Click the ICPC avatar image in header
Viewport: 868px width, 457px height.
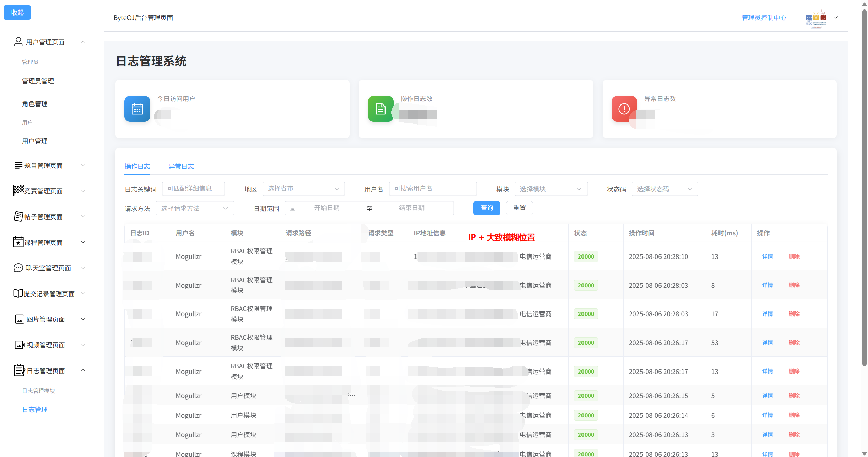point(816,18)
